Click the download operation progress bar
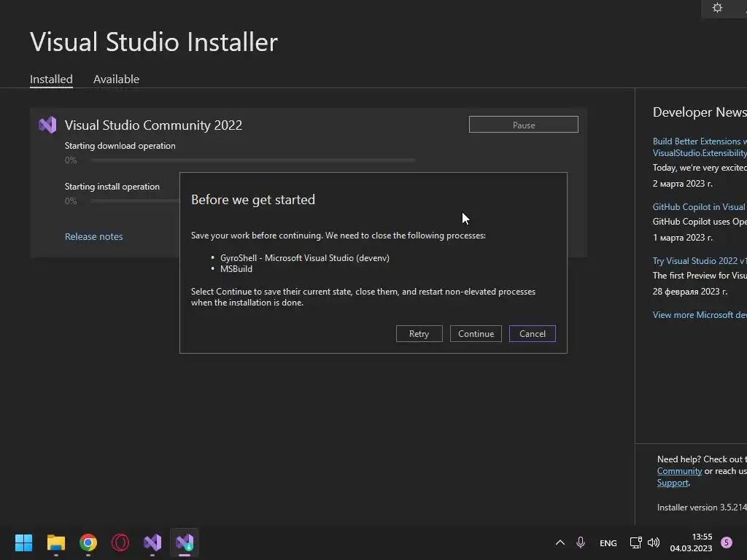The image size is (747, 560). [x=252, y=160]
